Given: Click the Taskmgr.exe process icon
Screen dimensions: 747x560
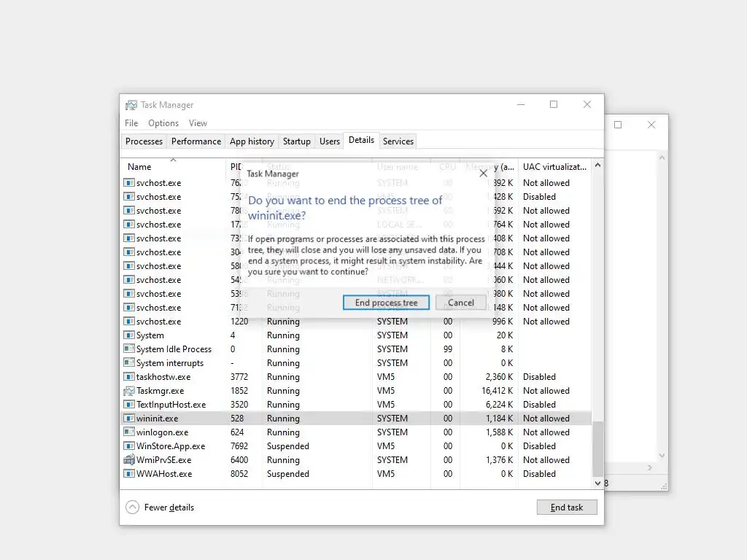Looking at the screenshot, I should coord(128,391).
